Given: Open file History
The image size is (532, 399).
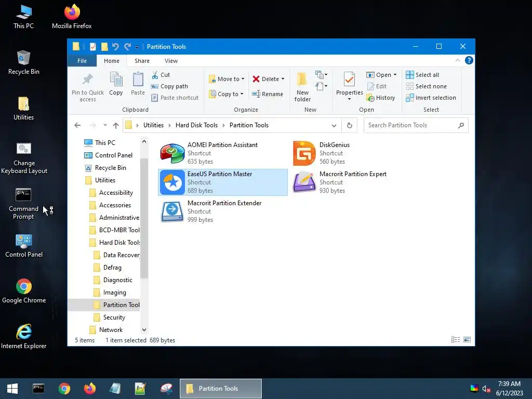Looking at the screenshot, I should click(381, 98).
